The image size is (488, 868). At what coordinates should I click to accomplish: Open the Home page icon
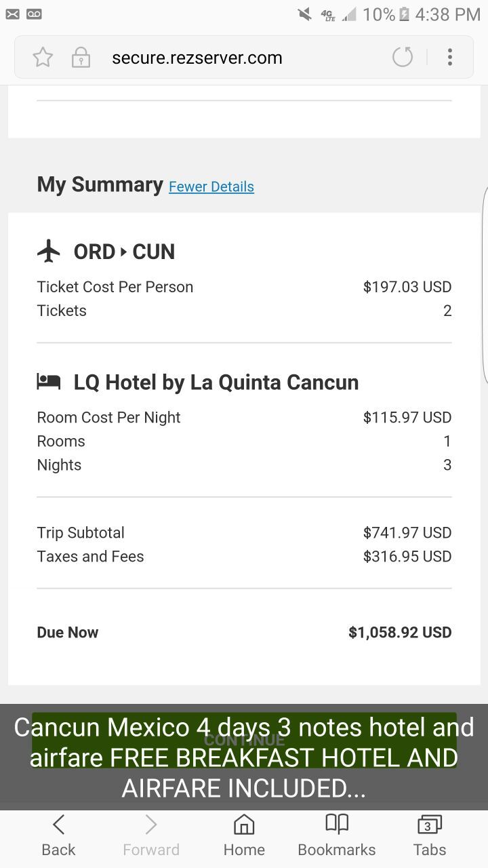click(x=244, y=836)
